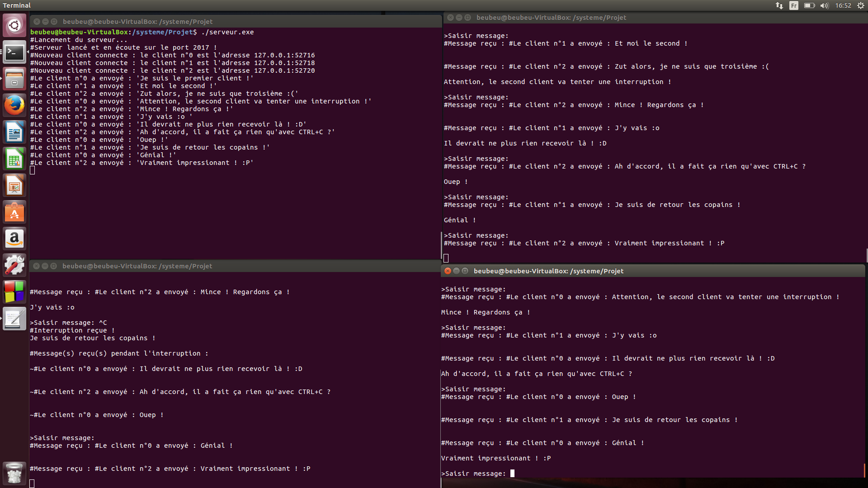Open the sound volume indicator
The width and height of the screenshot is (868, 488).
point(824,5)
